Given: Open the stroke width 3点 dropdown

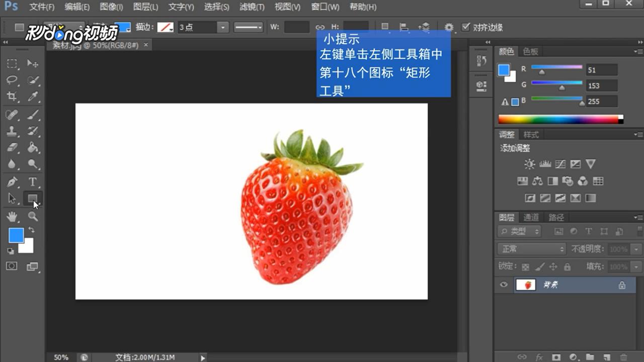Looking at the screenshot, I should (x=223, y=27).
